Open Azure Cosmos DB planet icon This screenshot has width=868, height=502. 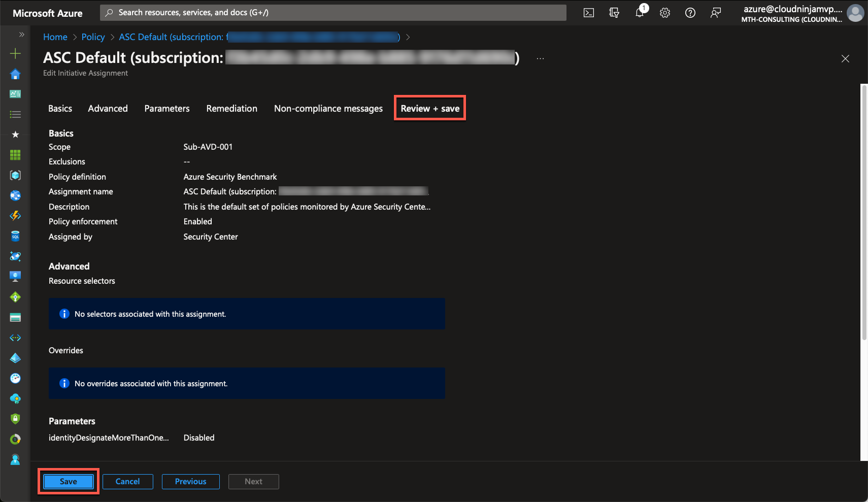[15, 256]
